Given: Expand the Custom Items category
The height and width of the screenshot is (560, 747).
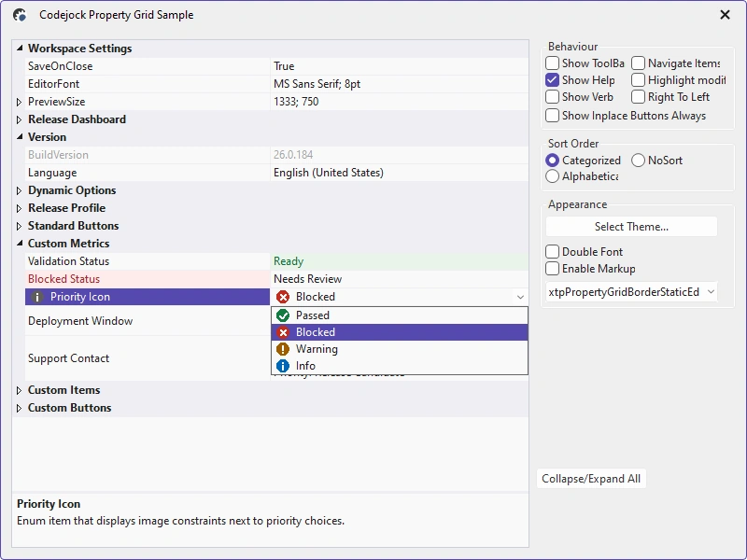Looking at the screenshot, I should click(19, 390).
